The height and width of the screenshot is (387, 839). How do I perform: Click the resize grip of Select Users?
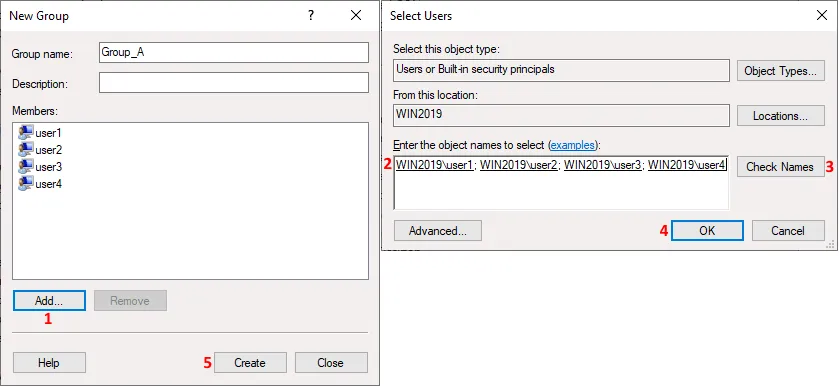(831, 245)
